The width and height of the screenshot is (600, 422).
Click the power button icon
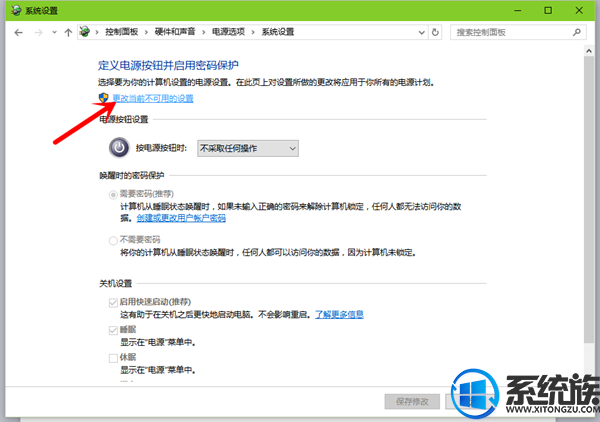(x=119, y=148)
